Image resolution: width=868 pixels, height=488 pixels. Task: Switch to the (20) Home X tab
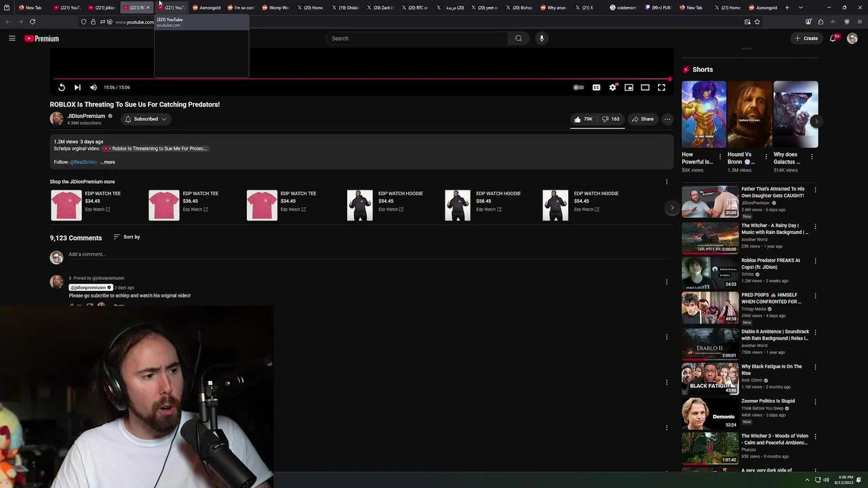(309, 7)
